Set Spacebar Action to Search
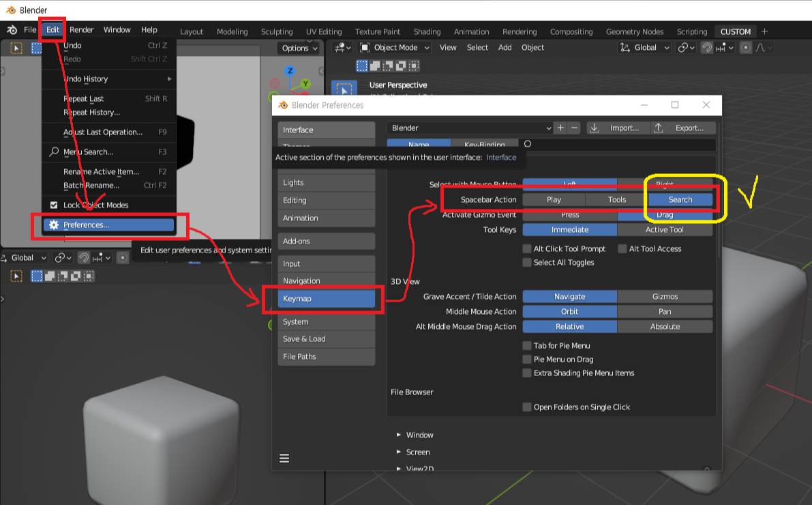The height and width of the screenshot is (505, 812). [x=680, y=200]
